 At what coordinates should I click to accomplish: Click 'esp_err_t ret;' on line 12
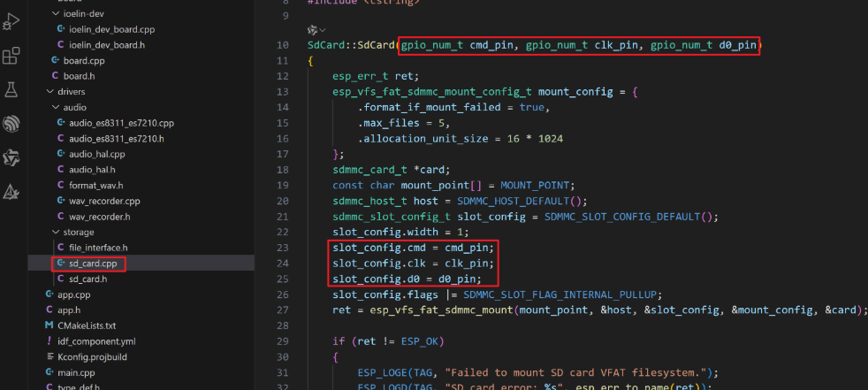pos(376,76)
